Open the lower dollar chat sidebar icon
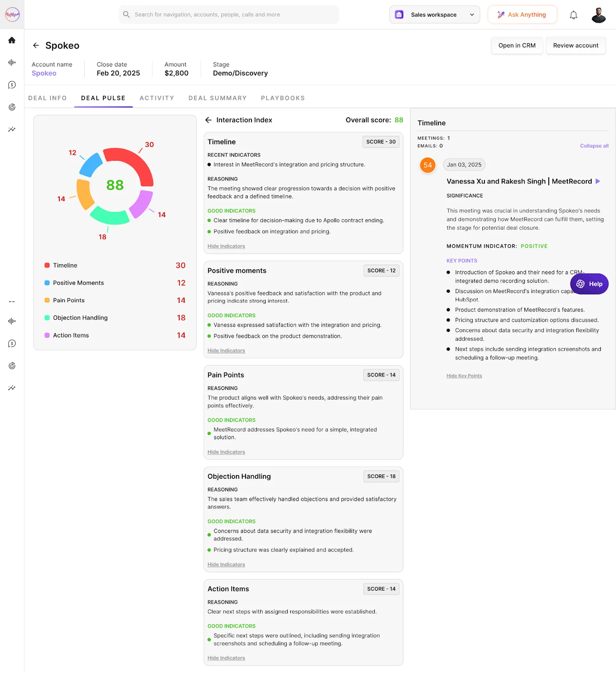Viewport: 616px width, 673px height. click(12, 343)
